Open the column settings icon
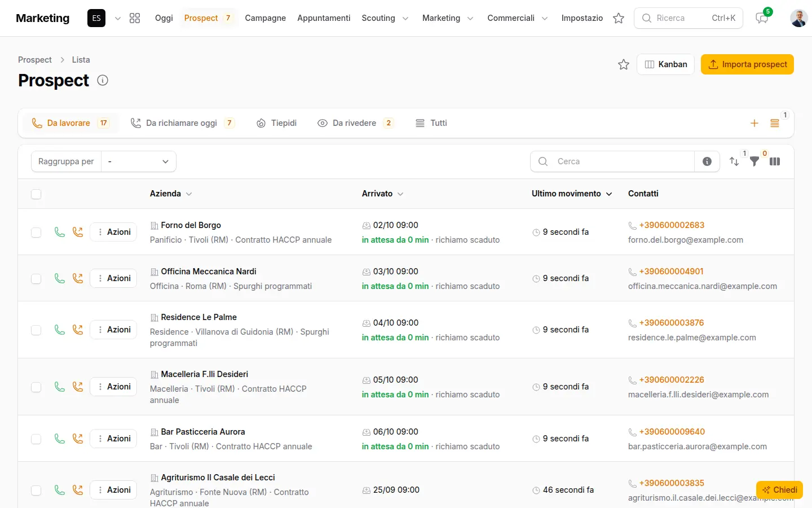Image resolution: width=812 pixels, height=508 pixels. click(775, 161)
